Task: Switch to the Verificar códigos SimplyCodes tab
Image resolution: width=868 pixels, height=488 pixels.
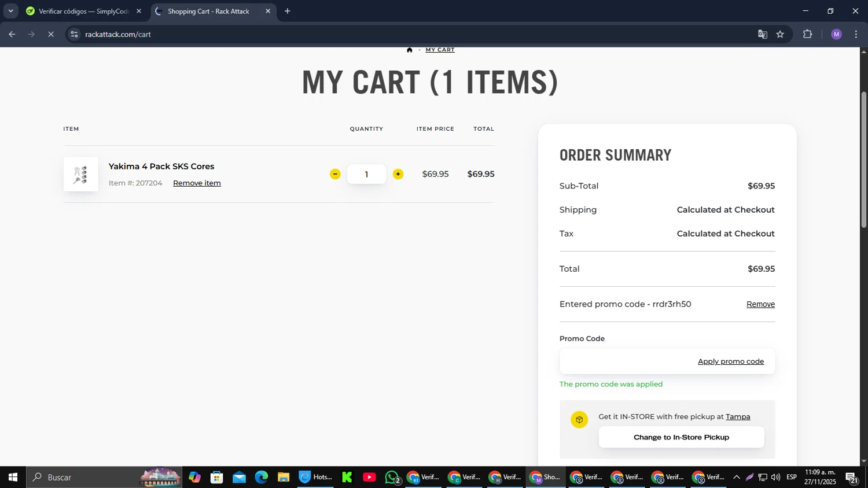Action: coord(83,11)
